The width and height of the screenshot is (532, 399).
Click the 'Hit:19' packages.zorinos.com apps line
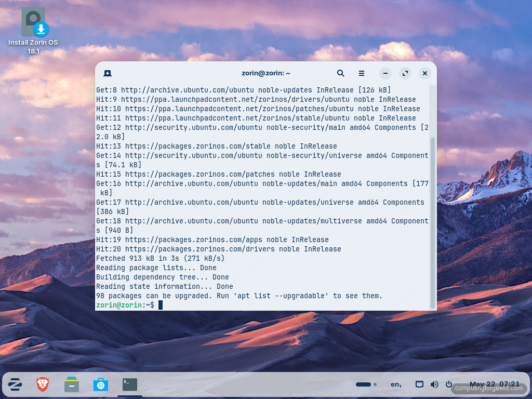click(x=212, y=240)
